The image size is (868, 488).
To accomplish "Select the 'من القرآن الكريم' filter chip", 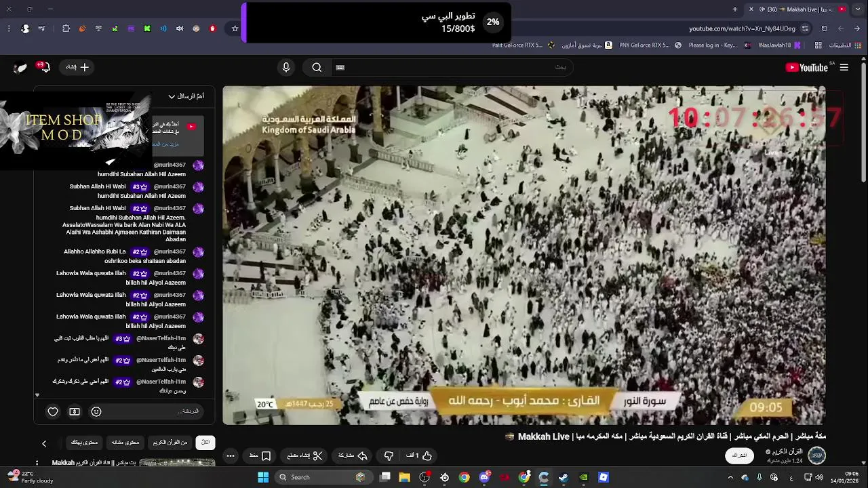I will click(170, 443).
